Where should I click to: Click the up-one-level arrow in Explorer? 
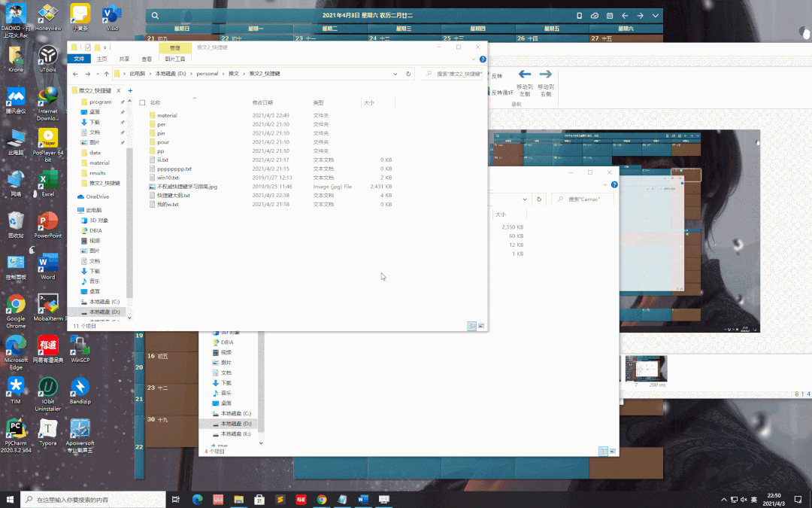(x=106, y=74)
